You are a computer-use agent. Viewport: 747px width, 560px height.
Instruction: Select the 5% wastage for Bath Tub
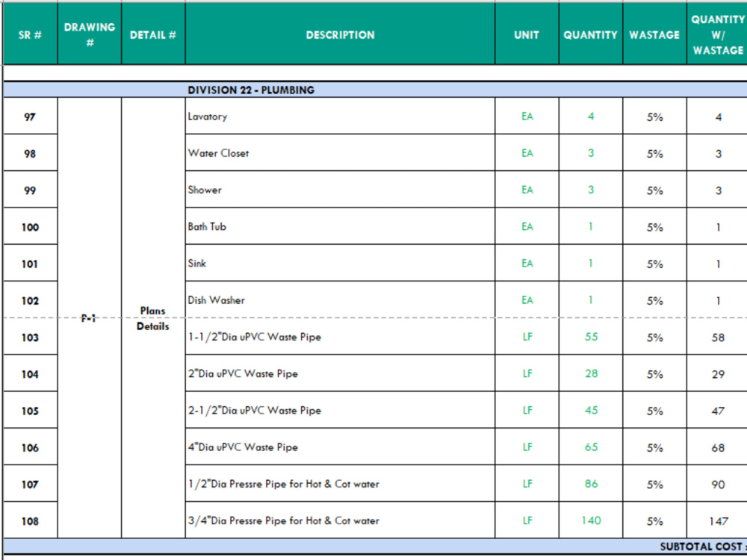point(654,226)
